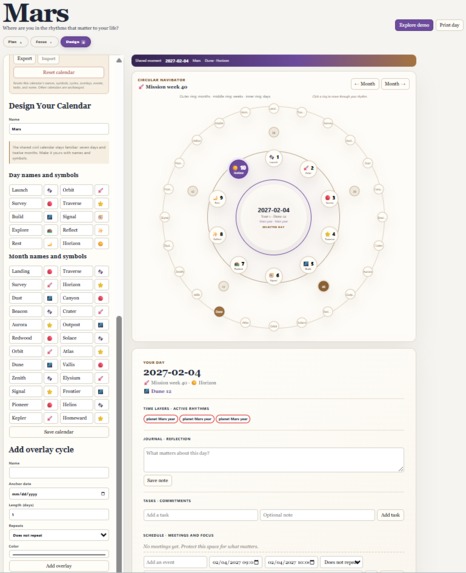
Task: Click the Print day button
Action: click(x=449, y=25)
